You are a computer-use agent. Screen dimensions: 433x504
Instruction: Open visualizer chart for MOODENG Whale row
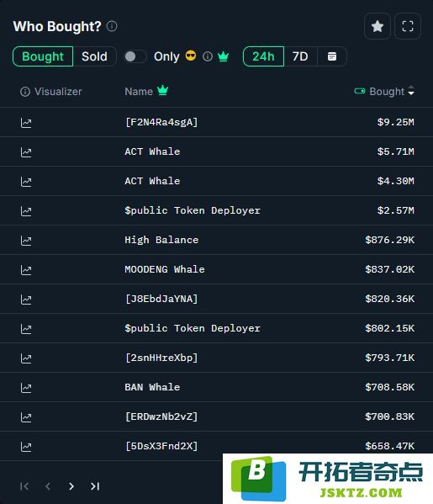tap(26, 270)
